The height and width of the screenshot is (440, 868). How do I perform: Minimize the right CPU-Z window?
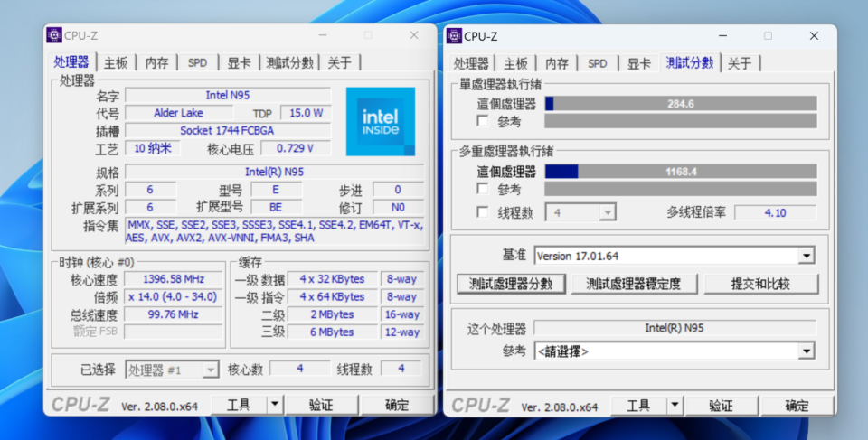(x=722, y=36)
